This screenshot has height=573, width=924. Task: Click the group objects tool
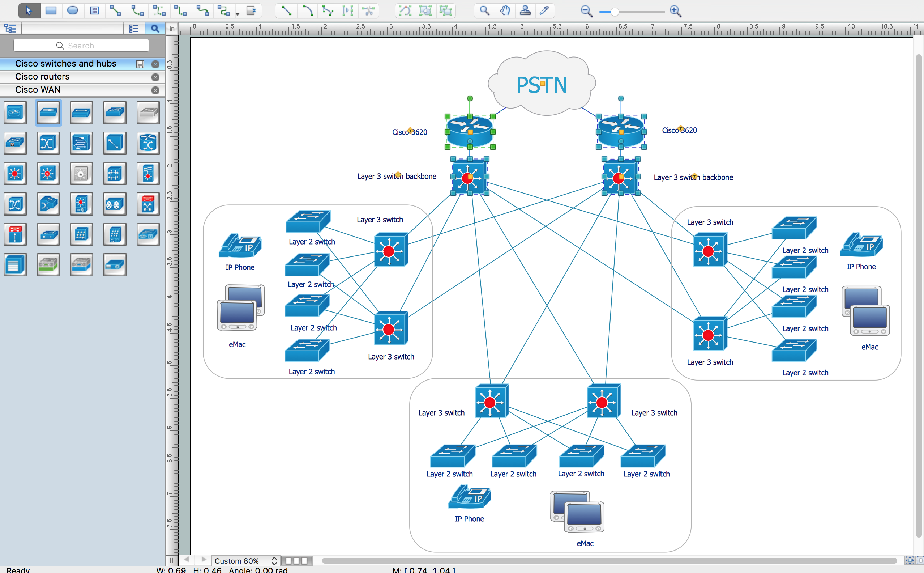(x=425, y=10)
